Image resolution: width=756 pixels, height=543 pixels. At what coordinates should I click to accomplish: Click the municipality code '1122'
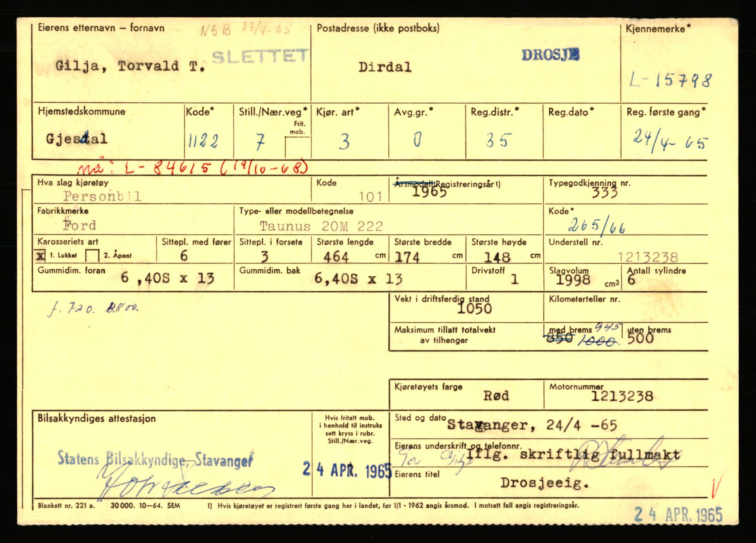tap(203, 141)
